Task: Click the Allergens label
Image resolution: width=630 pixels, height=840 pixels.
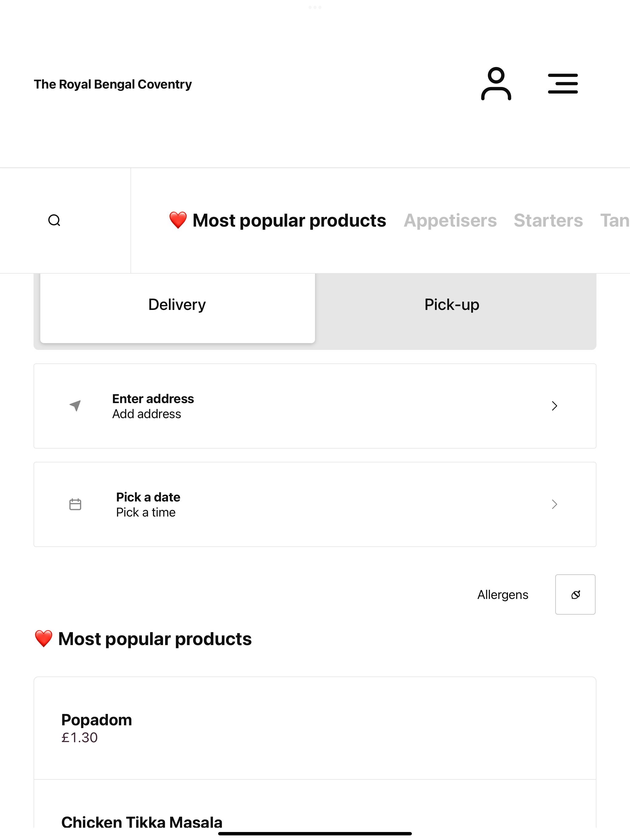Action: [x=503, y=595]
